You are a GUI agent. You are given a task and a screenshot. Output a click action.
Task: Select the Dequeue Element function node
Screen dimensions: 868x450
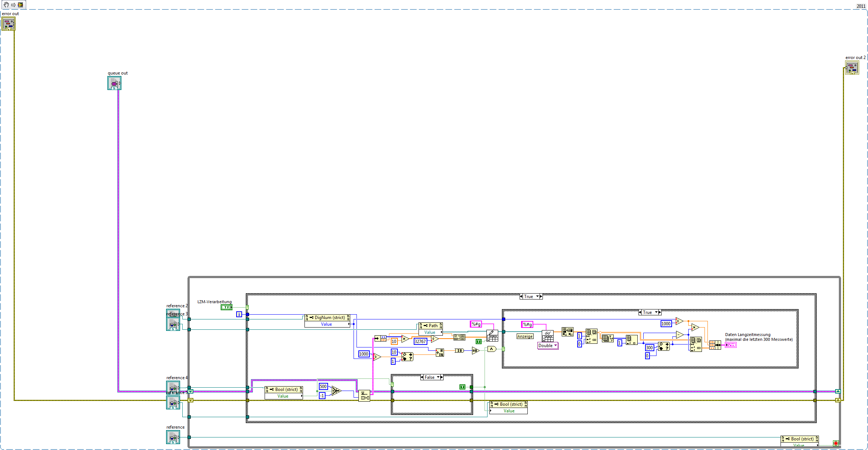[x=364, y=395]
